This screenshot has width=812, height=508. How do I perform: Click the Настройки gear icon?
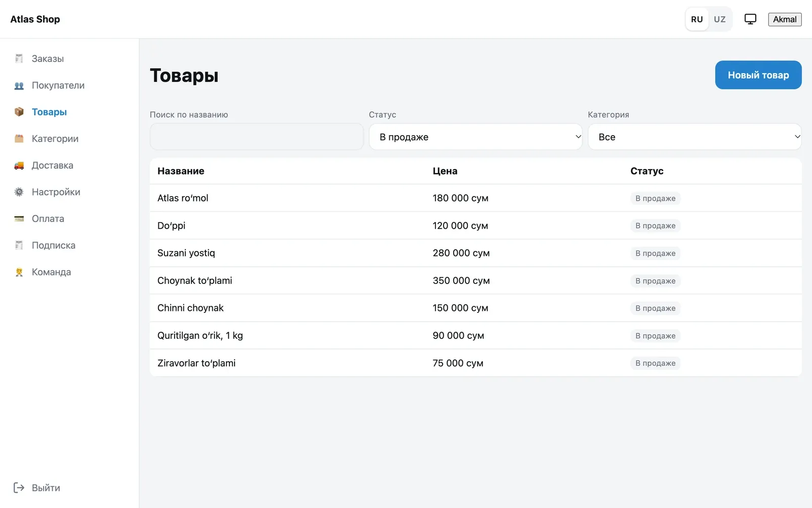(x=19, y=192)
